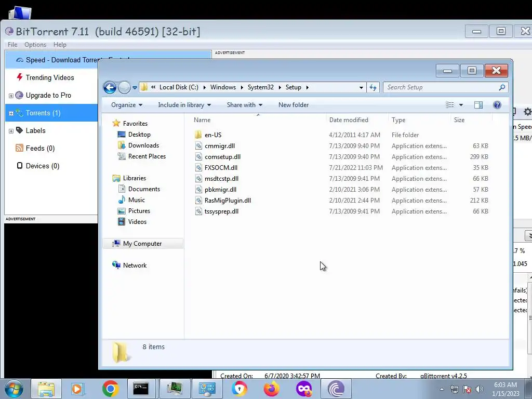The image size is (532, 399).
Task: Click the Explorer Forward navigation arrow
Action: pos(124,87)
